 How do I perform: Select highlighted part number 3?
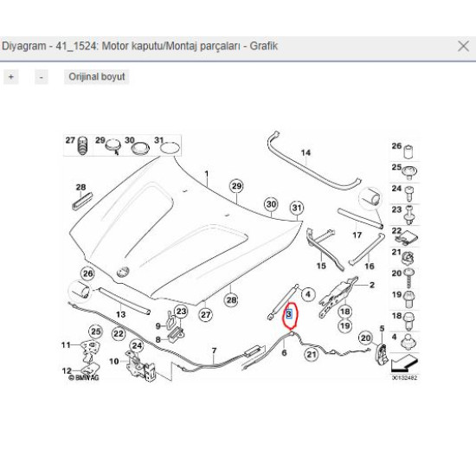click(x=289, y=314)
